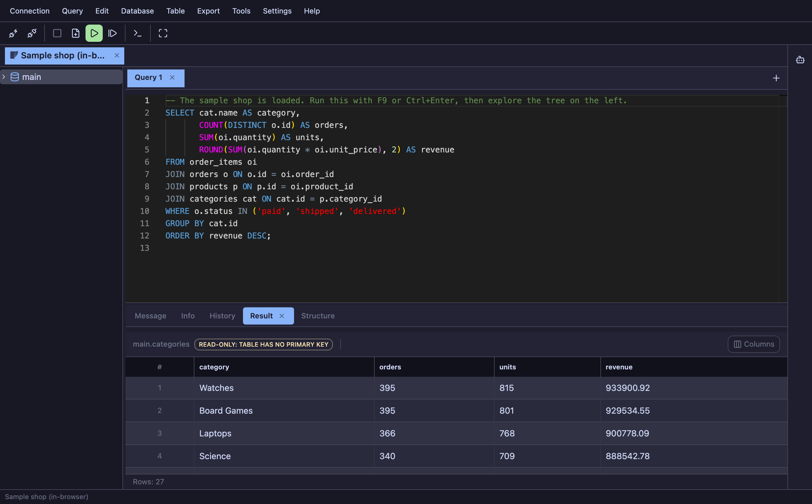Screen dimensions: 812x504
Task: Sort by the revenue column header
Action: click(694, 367)
